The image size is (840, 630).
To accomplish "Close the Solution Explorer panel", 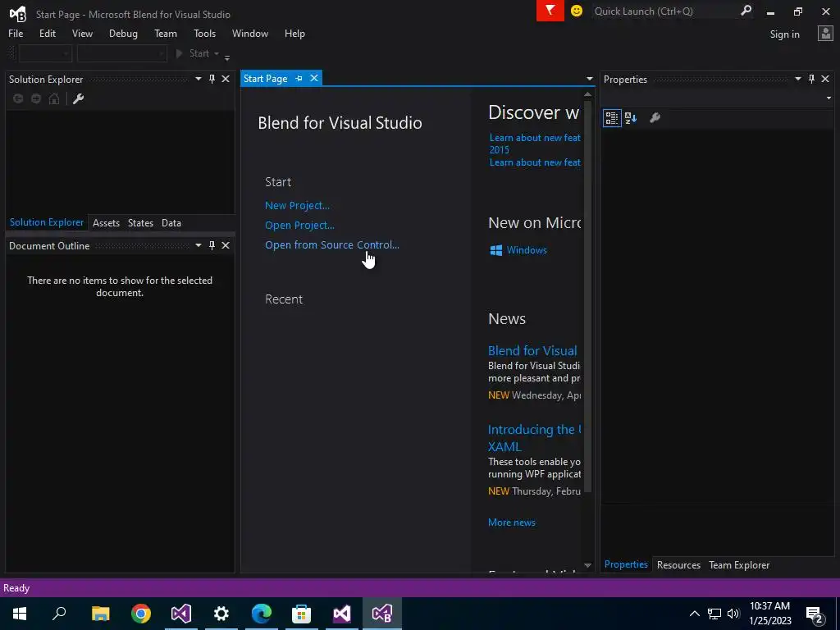I will click(x=226, y=80).
